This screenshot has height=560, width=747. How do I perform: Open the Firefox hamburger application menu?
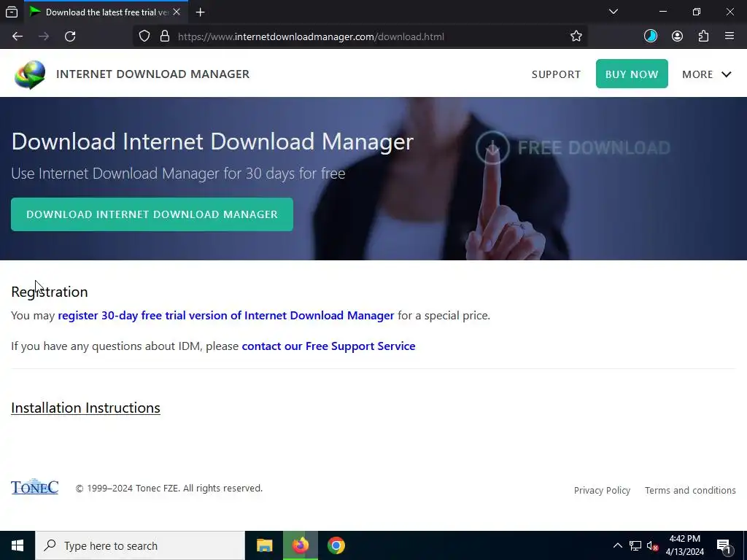(729, 36)
